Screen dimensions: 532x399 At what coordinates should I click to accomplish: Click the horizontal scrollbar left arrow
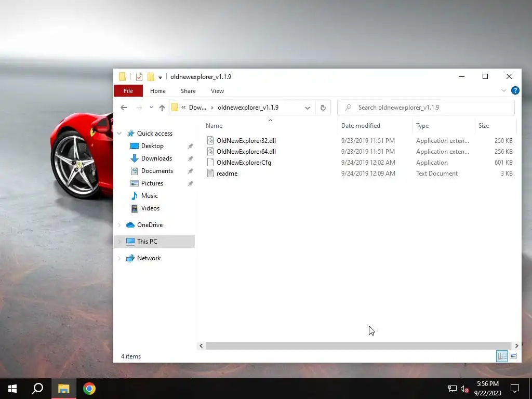pos(201,345)
